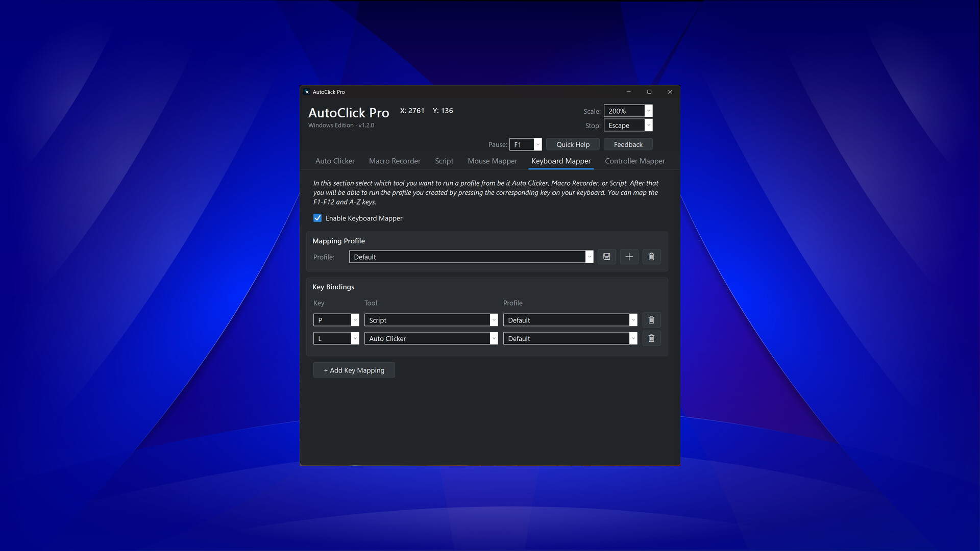
Task: Open the Profile dropdown in the L row
Action: tap(570, 338)
